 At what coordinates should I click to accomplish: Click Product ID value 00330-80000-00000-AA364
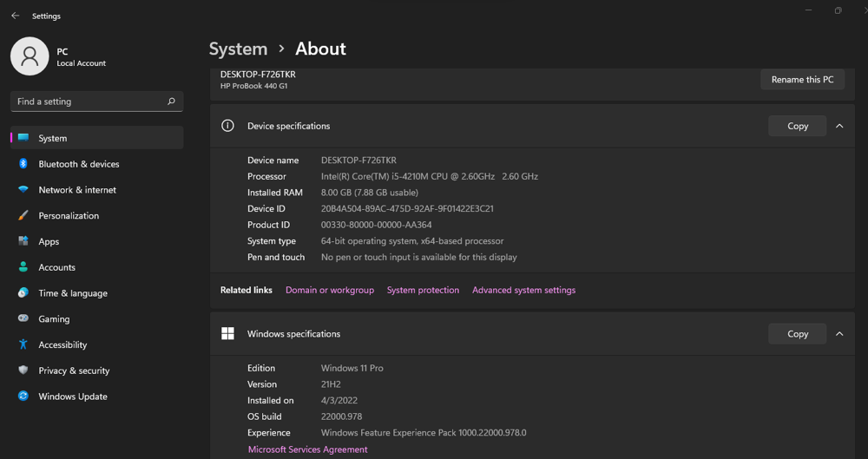[x=377, y=225]
